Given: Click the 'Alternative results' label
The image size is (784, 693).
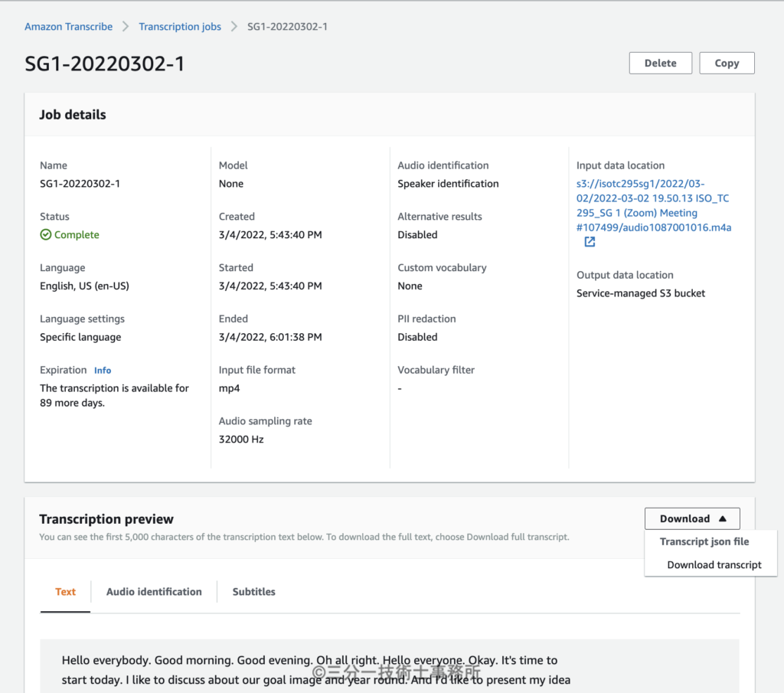Looking at the screenshot, I should (x=439, y=217).
